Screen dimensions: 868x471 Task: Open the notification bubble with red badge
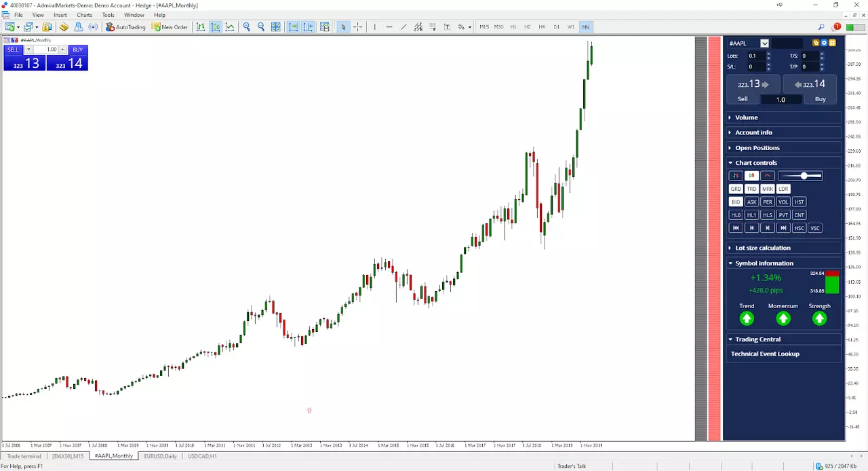835,27
